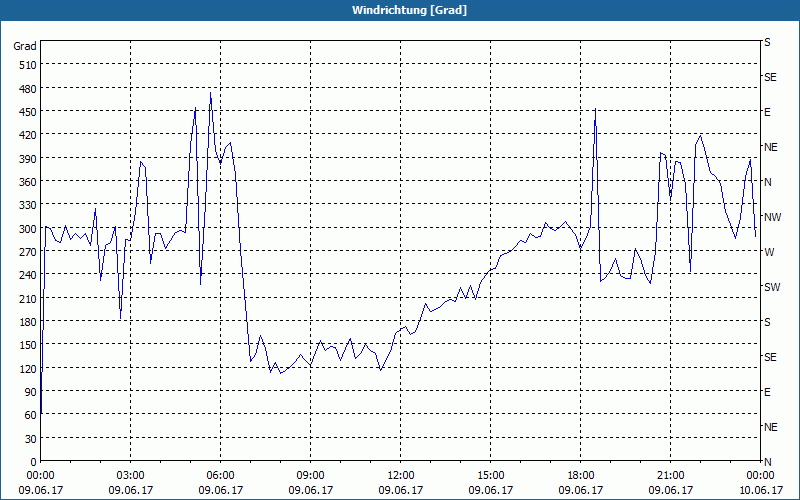Select the 210 y-axis tick label
The width and height of the screenshot is (800, 500).
click(x=28, y=298)
